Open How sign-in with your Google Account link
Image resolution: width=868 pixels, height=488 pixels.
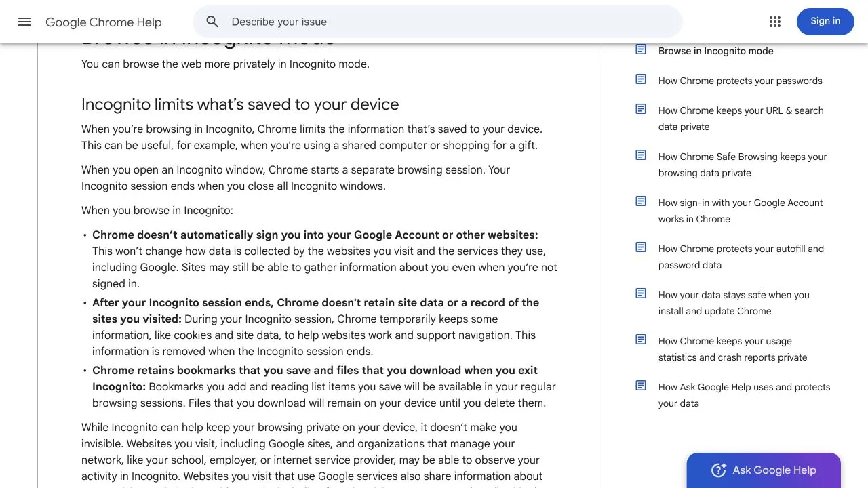tap(741, 211)
